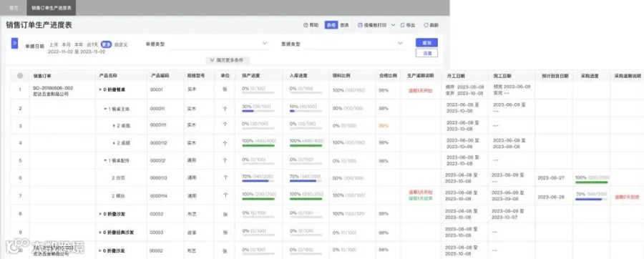The height and width of the screenshot is (259, 644).
Task: Click the 70% 入库进度 bar for 合页
Action: pos(306,181)
